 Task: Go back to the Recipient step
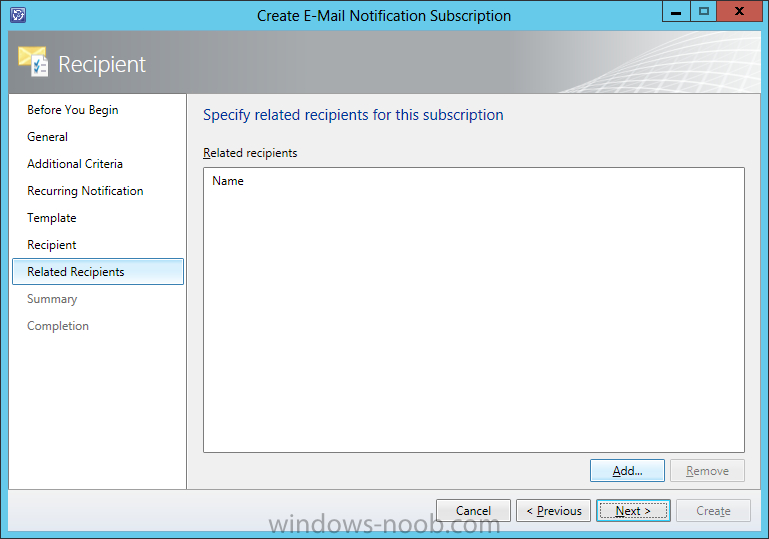52,245
